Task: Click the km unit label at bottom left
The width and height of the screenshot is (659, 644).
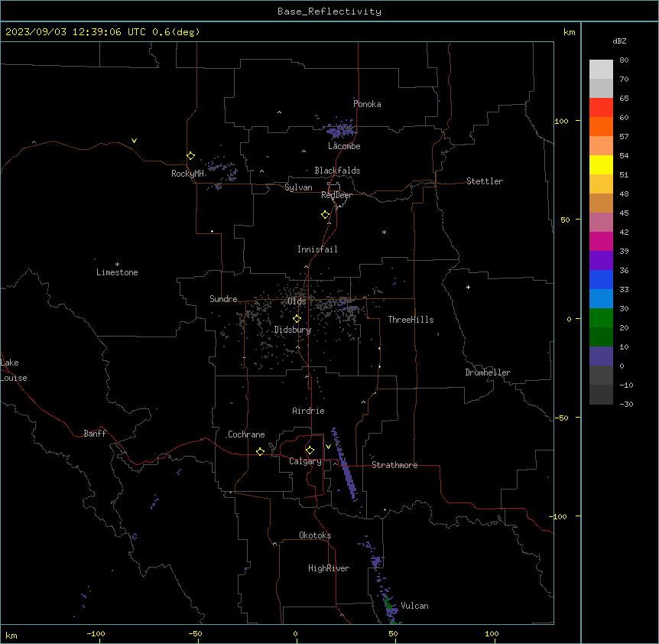Action: tap(11, 635)
